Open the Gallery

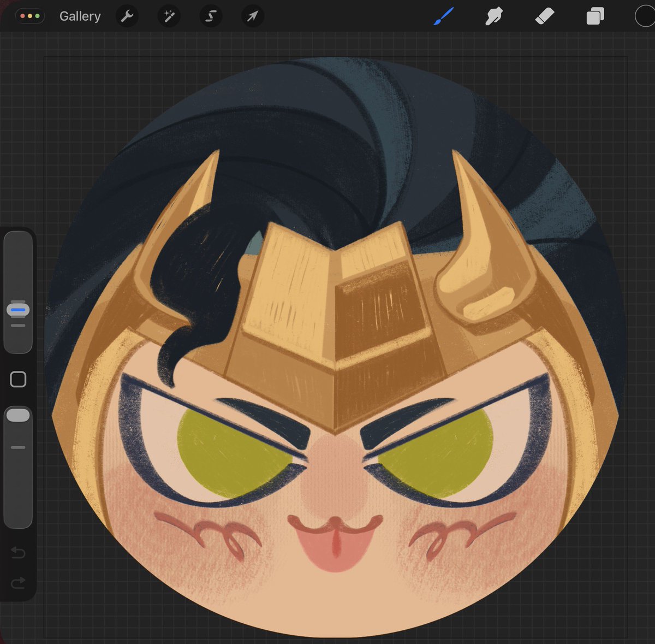point(80,16)
